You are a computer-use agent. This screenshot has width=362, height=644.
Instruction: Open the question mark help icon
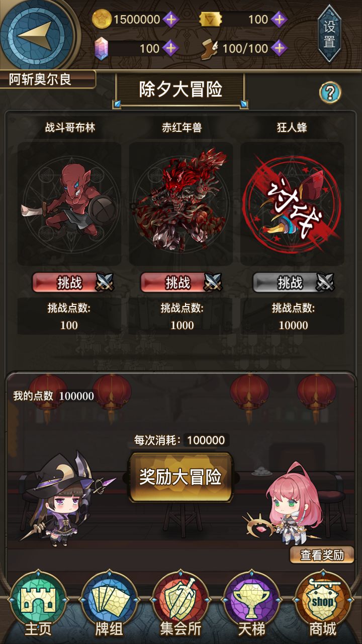pyautogui.click(x=330, y=92)
